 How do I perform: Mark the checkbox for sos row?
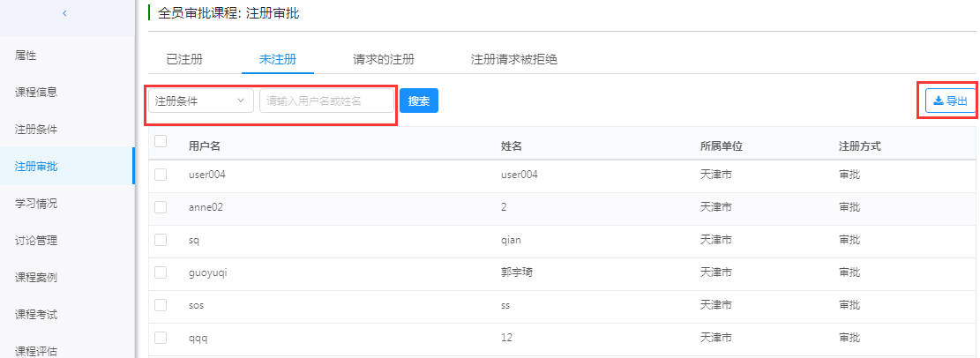point(161,305)
